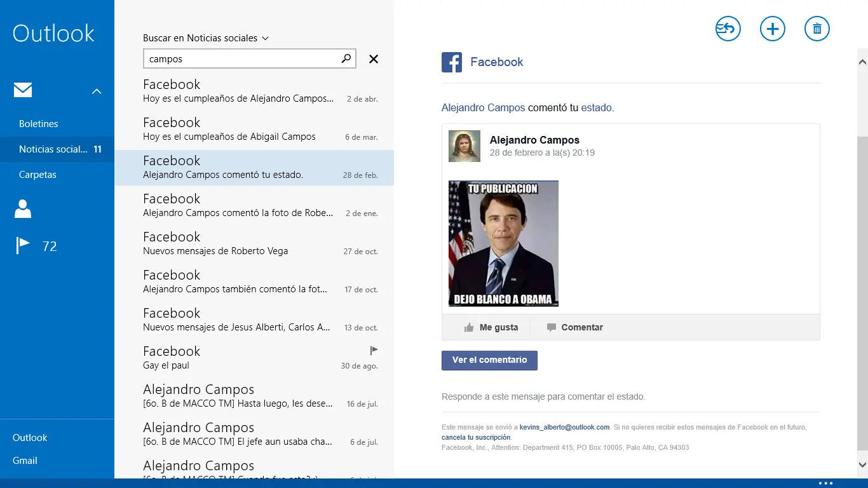Click scrollbar up arrow in reading pane
868x488 pixels.
862,62
